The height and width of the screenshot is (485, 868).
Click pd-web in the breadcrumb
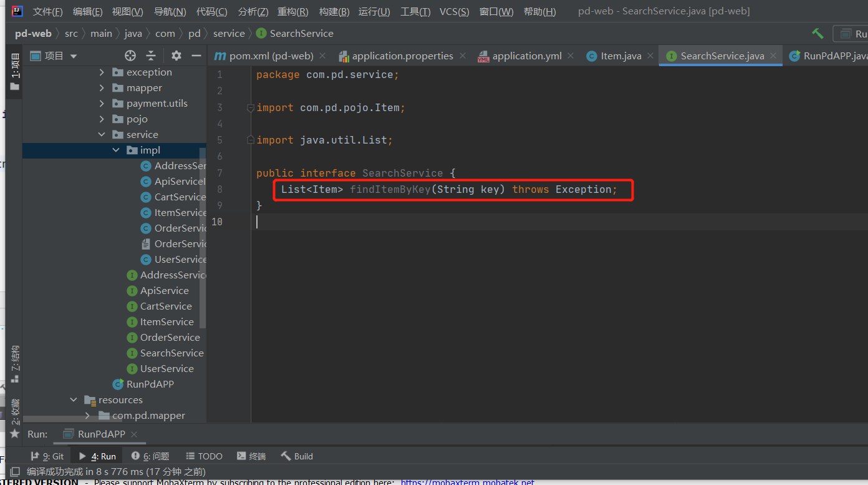34,34
